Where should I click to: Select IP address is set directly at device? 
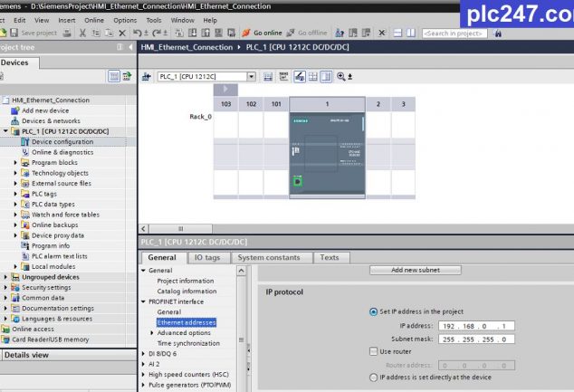pos(373,378)
